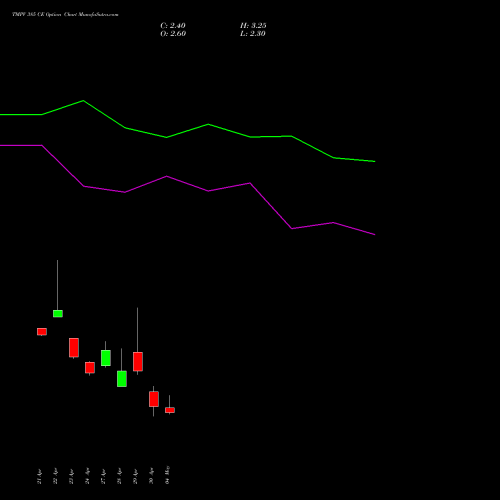The height and width of the screenshot is (500, 500).
Task: Select the red candlestick for 29 Apr
Action: click(x=138, y=361)
